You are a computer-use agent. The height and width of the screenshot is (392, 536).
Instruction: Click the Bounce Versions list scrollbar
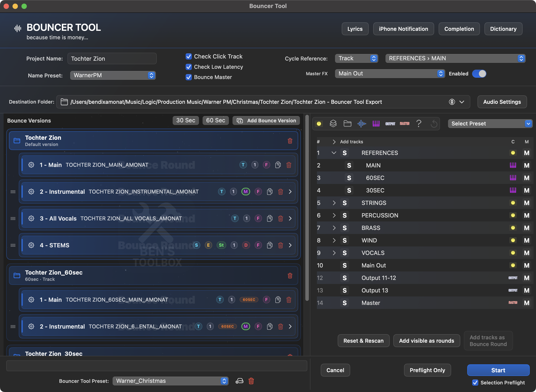click(x=307, y=208)
